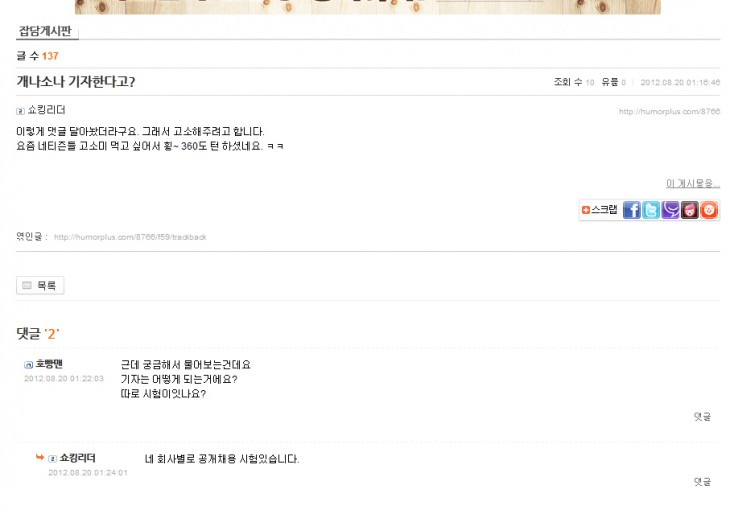Click the orange face share icon

pyautogui.click(x=709, y=210)
